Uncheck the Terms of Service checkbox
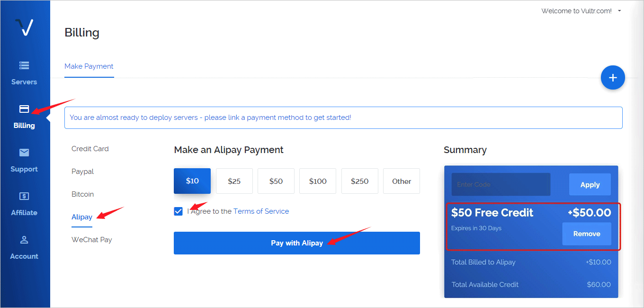Image resolution: width=644 pixels, height=308 pixels. coord(178,211)
